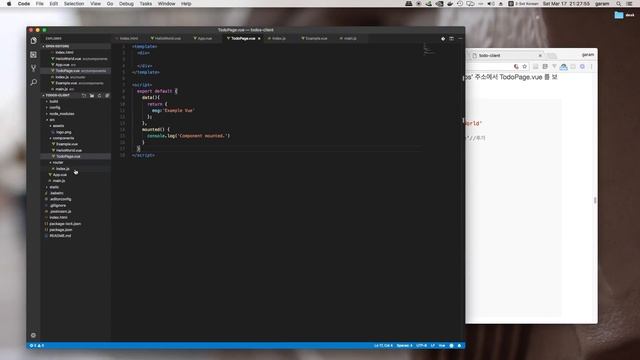
Task: Click the round icon left of Split Editor
Action: click(443, 39)
